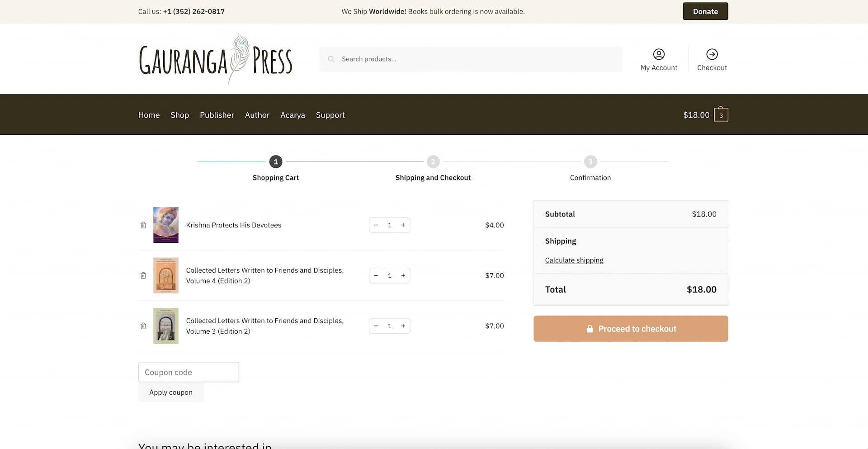This screenshot has height=449, width=868.
Task: Increase quantity of Krishna Protects His Devotees
Action: pyautogui.click(x=403, y=225)
